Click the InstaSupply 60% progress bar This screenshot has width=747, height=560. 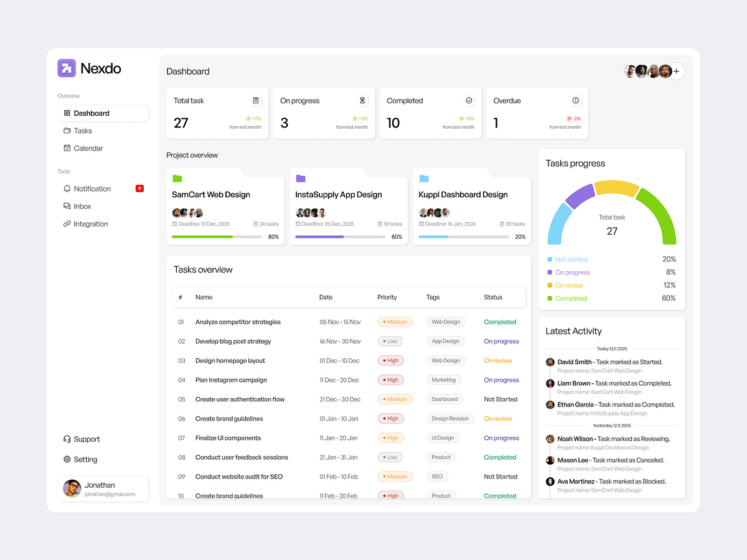tap(340, 237)
